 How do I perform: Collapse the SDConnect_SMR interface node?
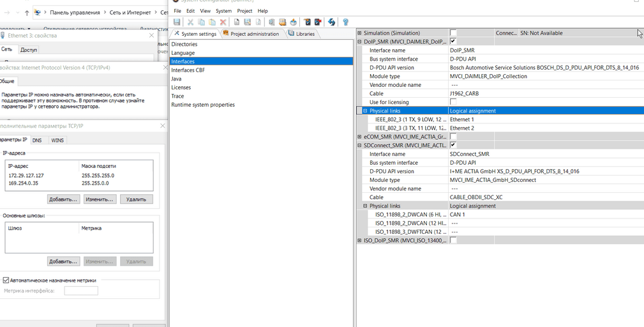tap(360, 146)
